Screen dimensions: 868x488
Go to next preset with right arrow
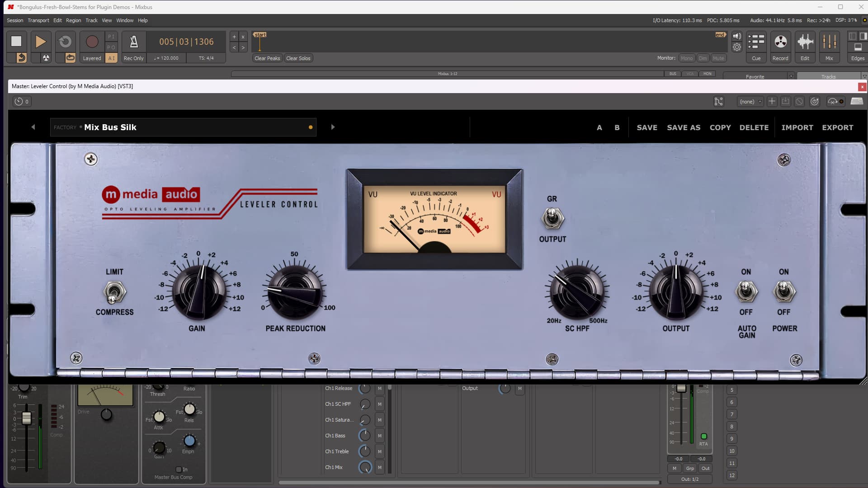(333, 127)
